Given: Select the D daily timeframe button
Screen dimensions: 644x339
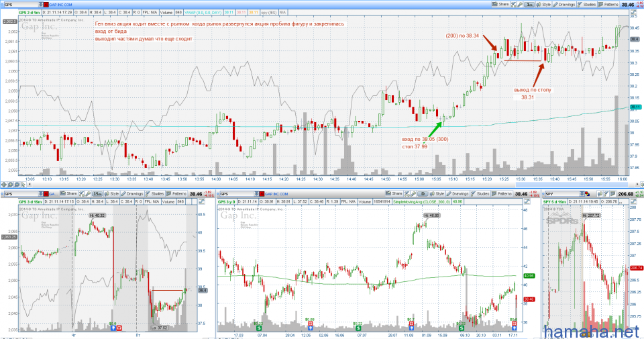Looking at the screenshot, I should tap(423, 194).
